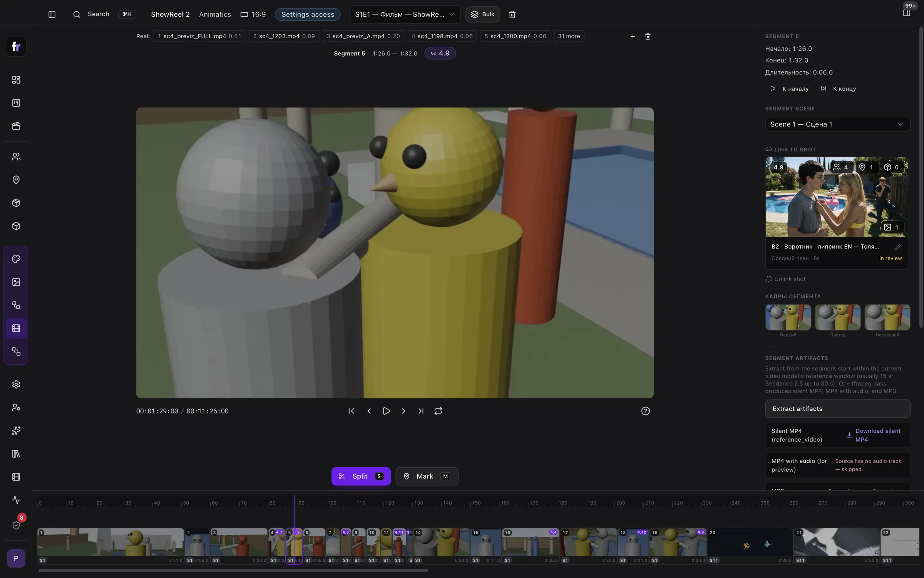Toggle the sidebar panel icon
The height and width of the screenshot is (578, 924).
52,14
